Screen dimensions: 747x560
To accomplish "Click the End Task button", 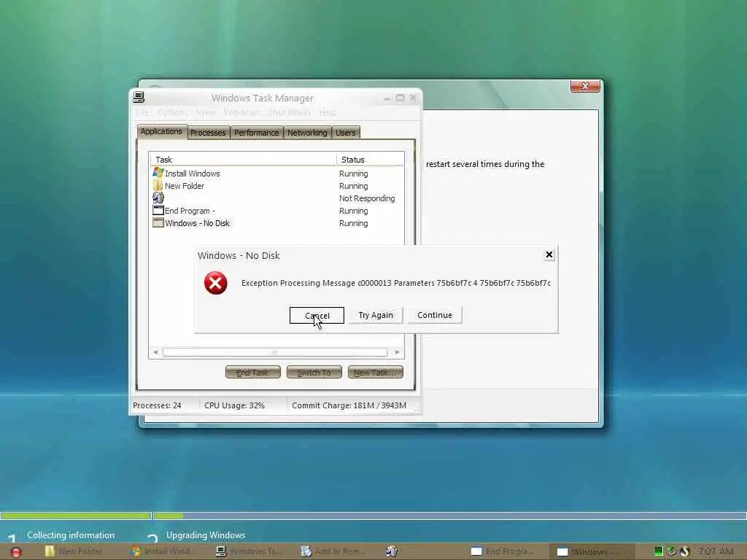I will pyautogui.click(x=252, y=373).
